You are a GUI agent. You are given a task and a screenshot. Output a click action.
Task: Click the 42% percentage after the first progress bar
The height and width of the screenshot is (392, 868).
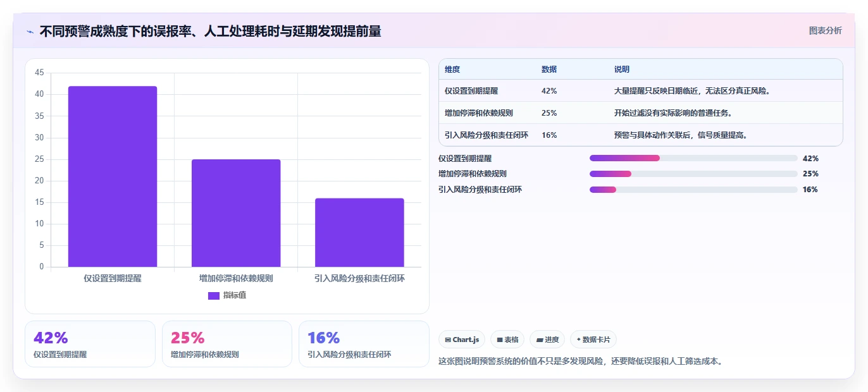click(x=810, y=159)
